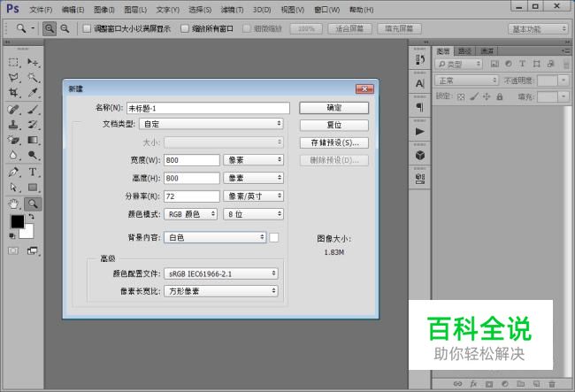Open the 滤镜(T) menu
The image size is (575, 392).
click(x=232, y=10)
